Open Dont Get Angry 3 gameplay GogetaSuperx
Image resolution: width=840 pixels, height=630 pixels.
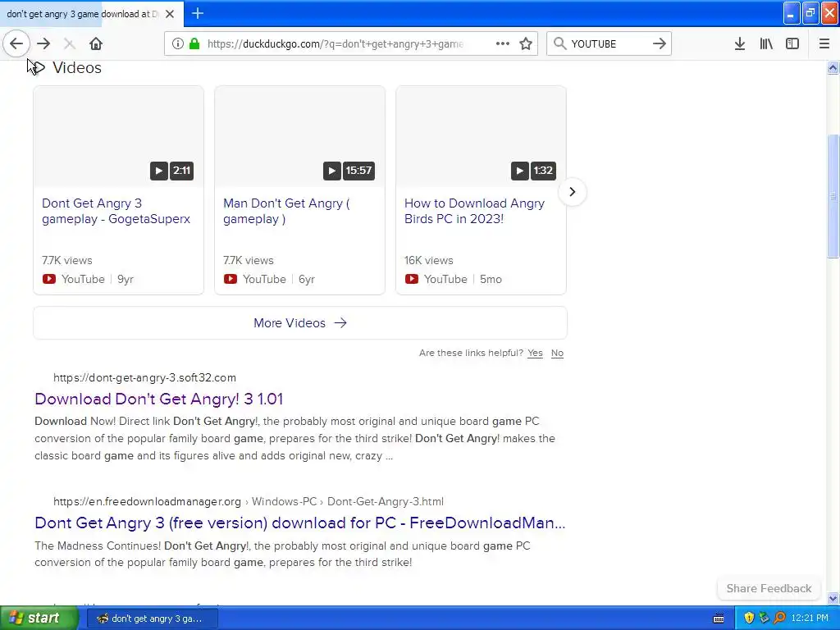coord(116,211)
